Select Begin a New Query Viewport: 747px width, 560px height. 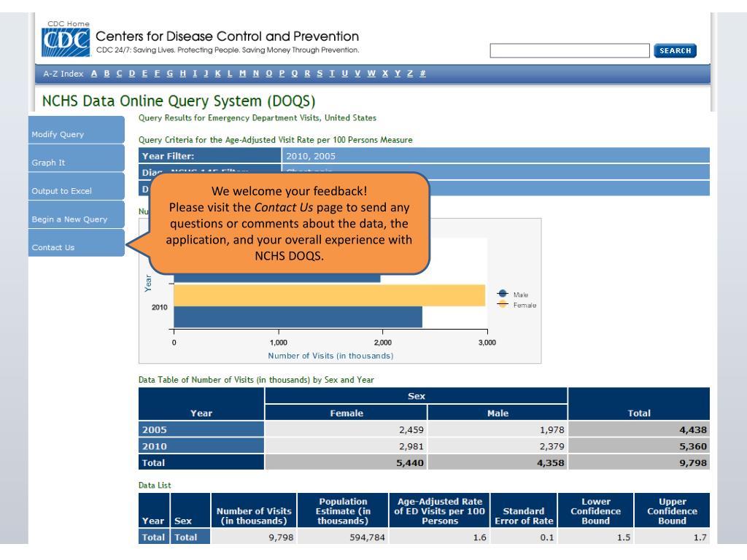(76, 215)
